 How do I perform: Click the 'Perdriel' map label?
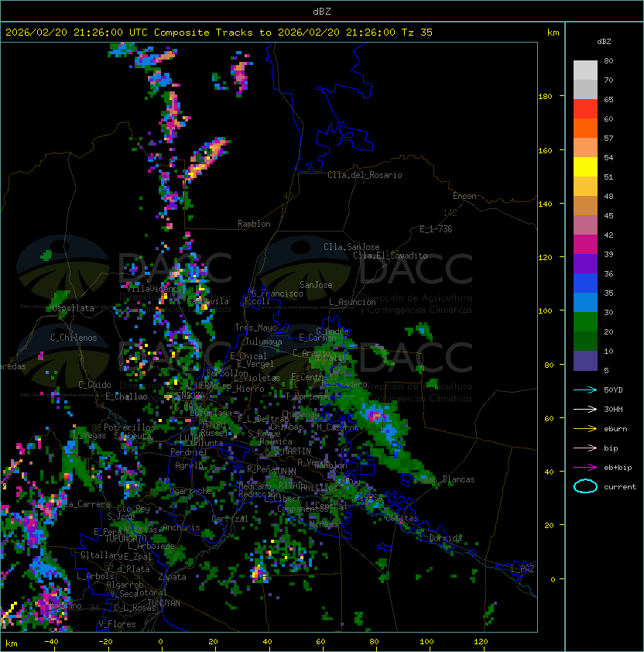[x=189, y=452]
